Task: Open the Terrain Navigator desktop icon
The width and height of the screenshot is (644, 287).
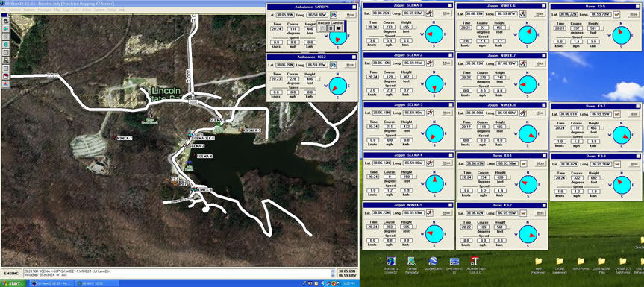Action: 411,266
